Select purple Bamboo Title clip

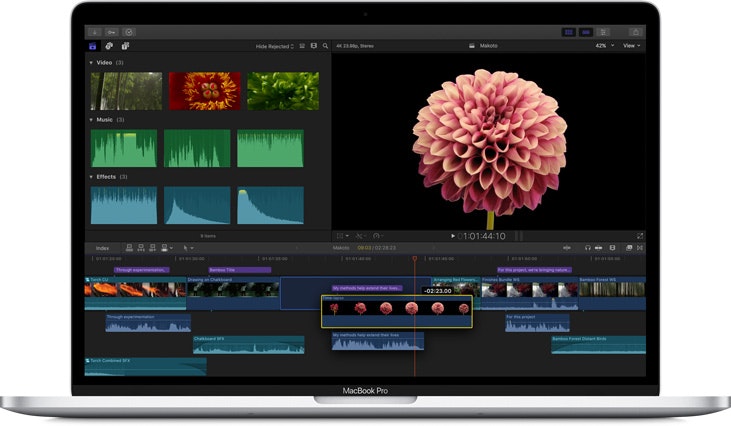240,270
